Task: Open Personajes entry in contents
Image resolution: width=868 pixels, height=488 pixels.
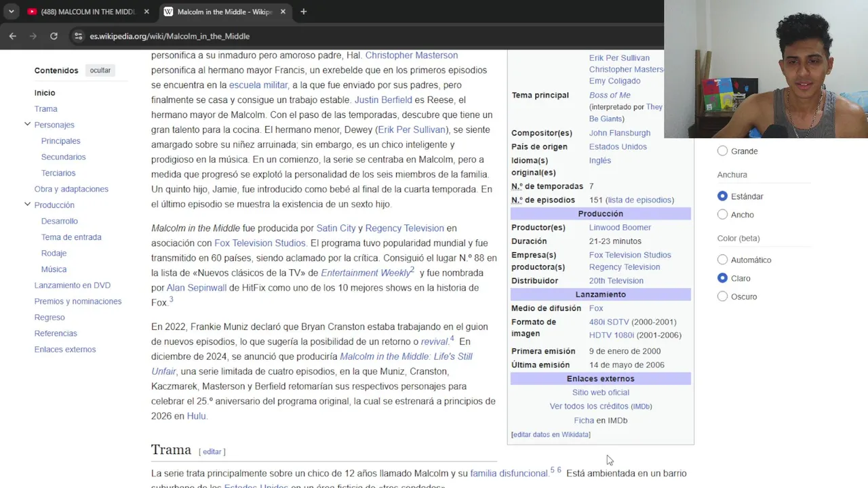Action: pos(54,125)
